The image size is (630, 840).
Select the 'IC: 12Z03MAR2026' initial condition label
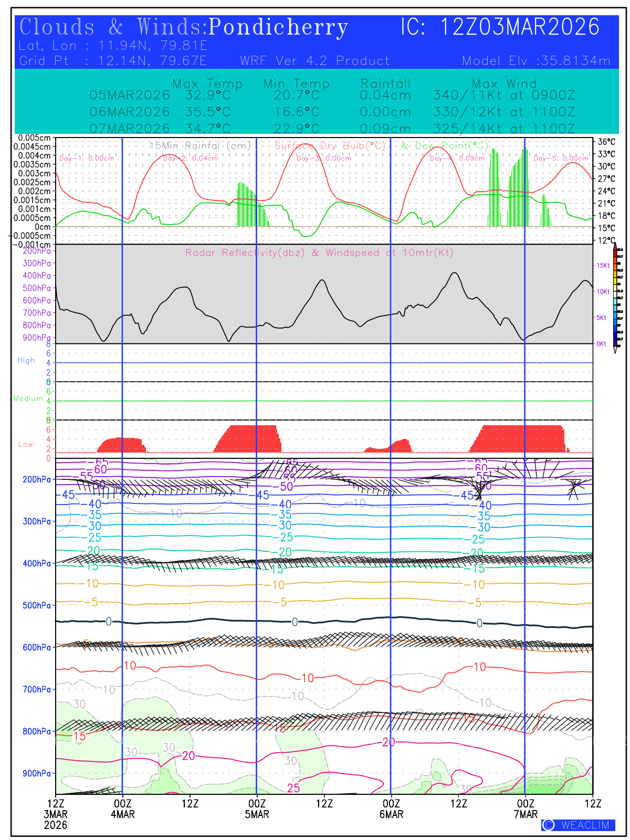[x=500, y=27]
